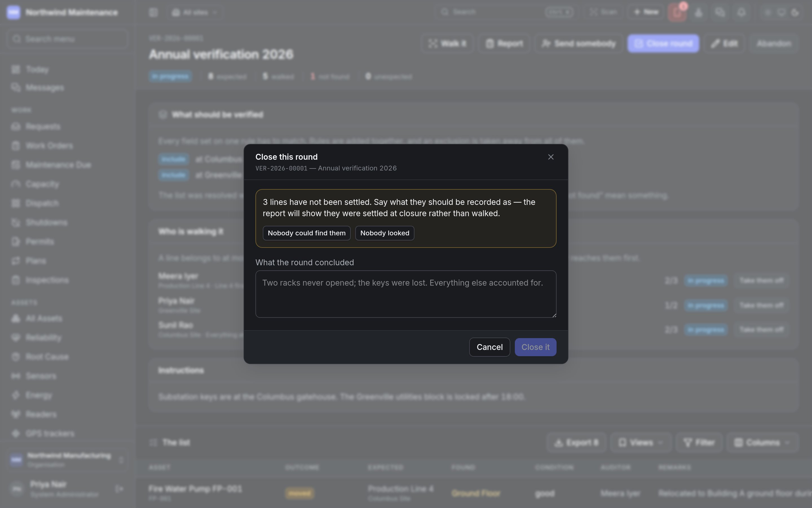Image resolution: width=812 pixels, height=508 pixels.
Task: Click 'Take them off' for Sunil Rao
Action: (761, 330)
